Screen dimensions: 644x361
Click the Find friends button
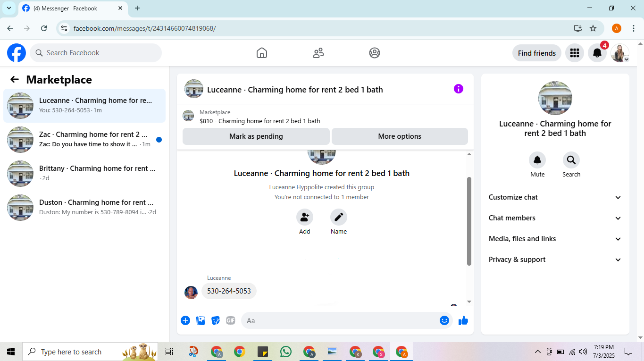pos(537,53)
